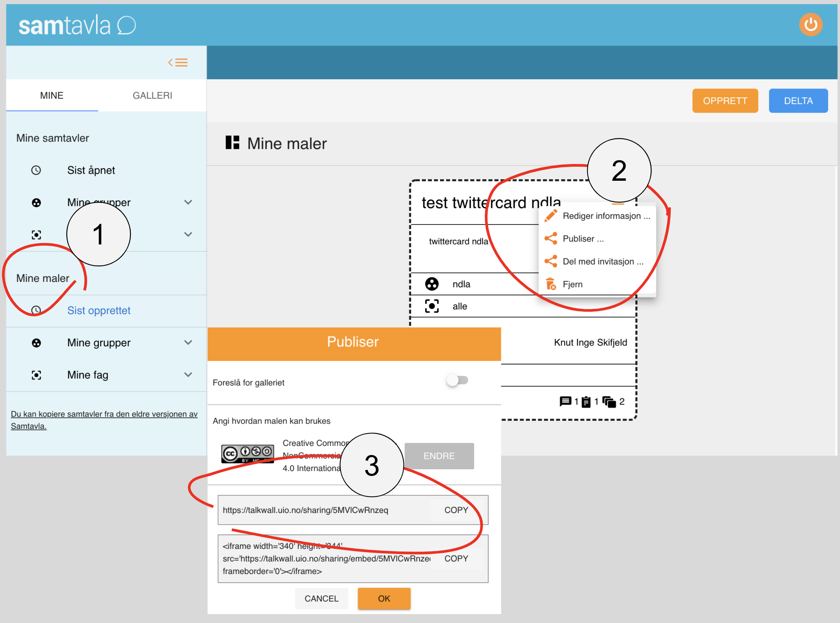The width and height of the screenshot is (840, 623).
Task: Collapse sidebar with orange menu arrow icon
Action: [x=178, y=62]
